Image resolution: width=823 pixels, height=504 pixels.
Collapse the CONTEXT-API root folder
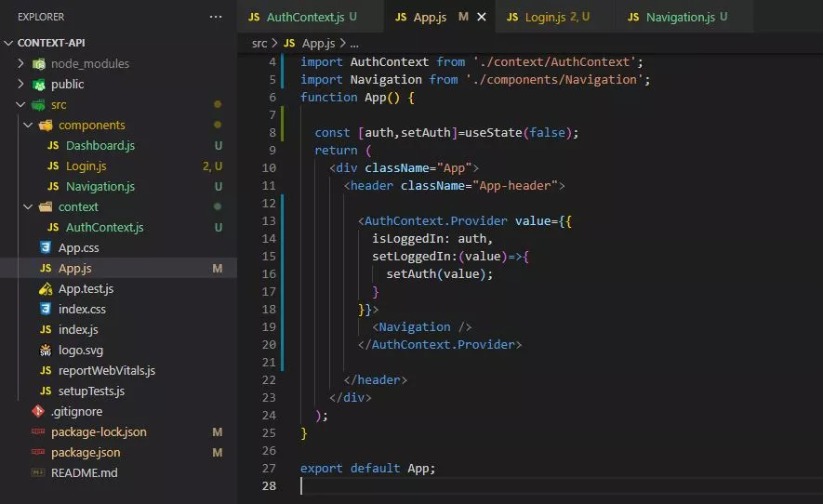[8, 43]
